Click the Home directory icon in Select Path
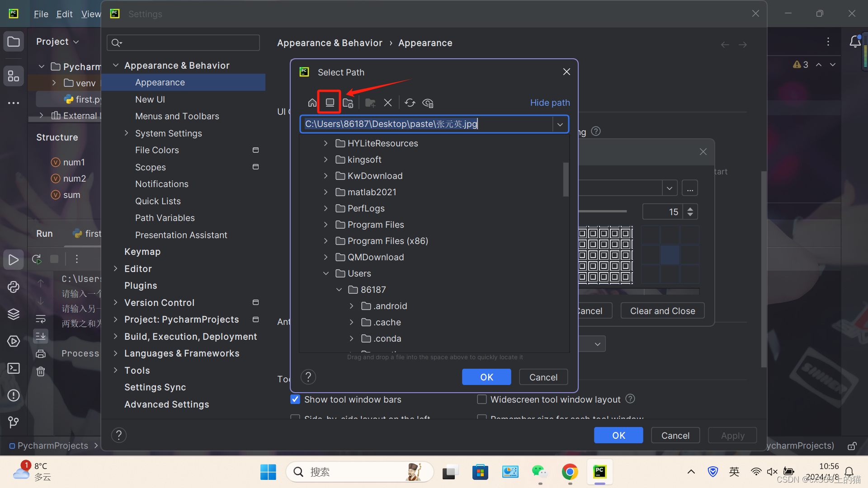Image resolution: width=868 pixels, height=488 pixels. (x=312, y=103)
